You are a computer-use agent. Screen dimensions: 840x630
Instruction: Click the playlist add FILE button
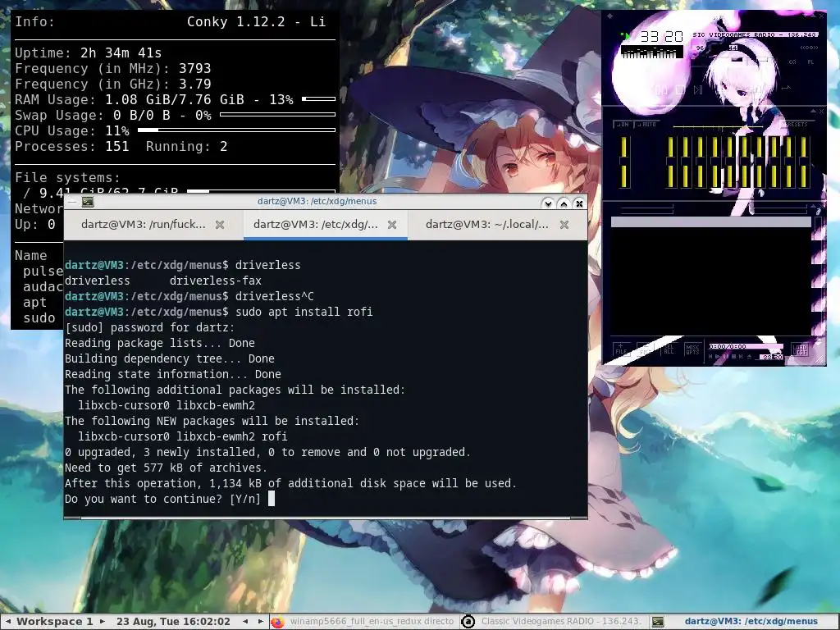tap(621, 349)
